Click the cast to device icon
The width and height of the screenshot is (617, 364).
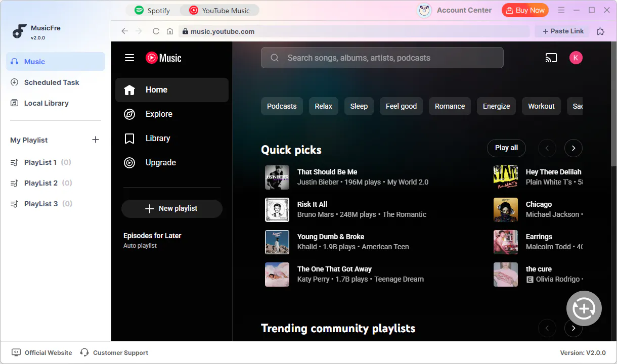click(551, 58)
